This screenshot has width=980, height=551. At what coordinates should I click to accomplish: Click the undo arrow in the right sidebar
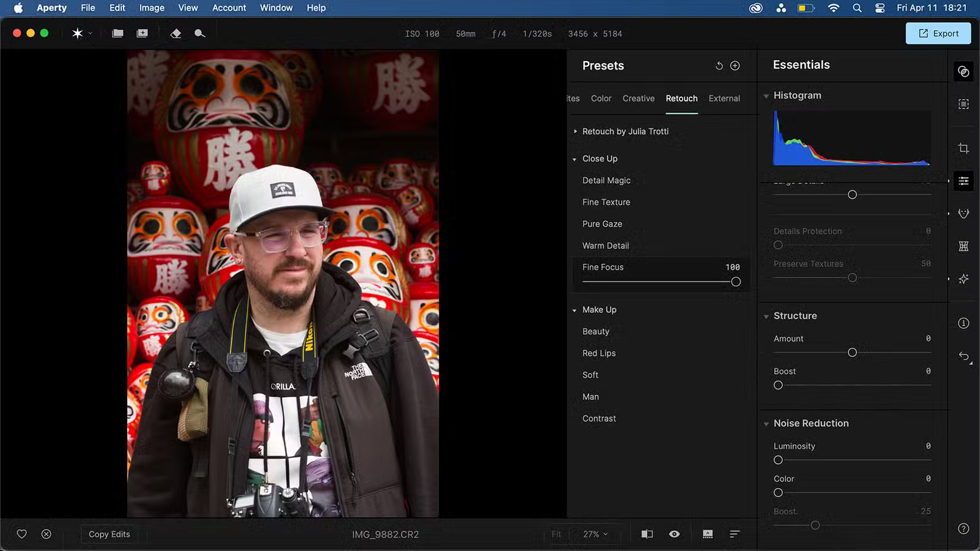(x=963, y=357)
